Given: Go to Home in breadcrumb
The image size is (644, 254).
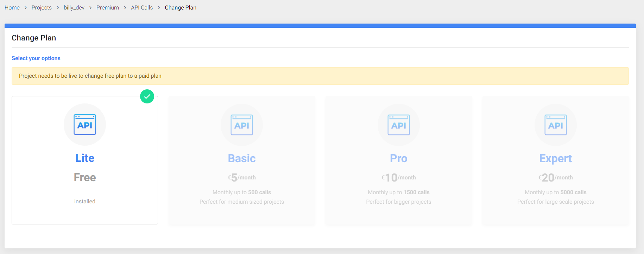Looking at the screenshot, I should [12, 8].
